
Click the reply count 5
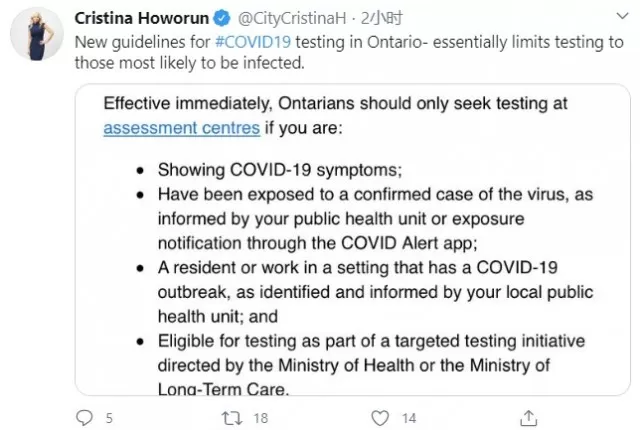click(109, 418)
